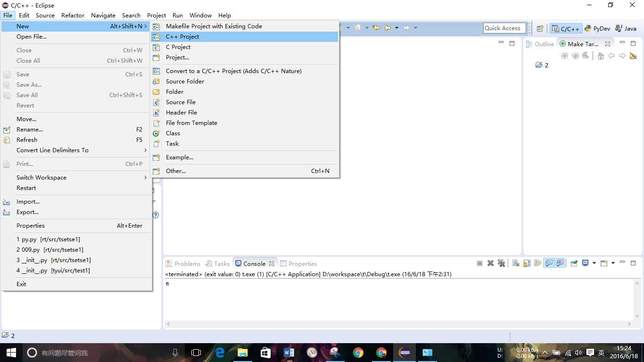Click the Header File icon in submenu
The height and width of the screenshot is (362, 644).
[157, 113]
